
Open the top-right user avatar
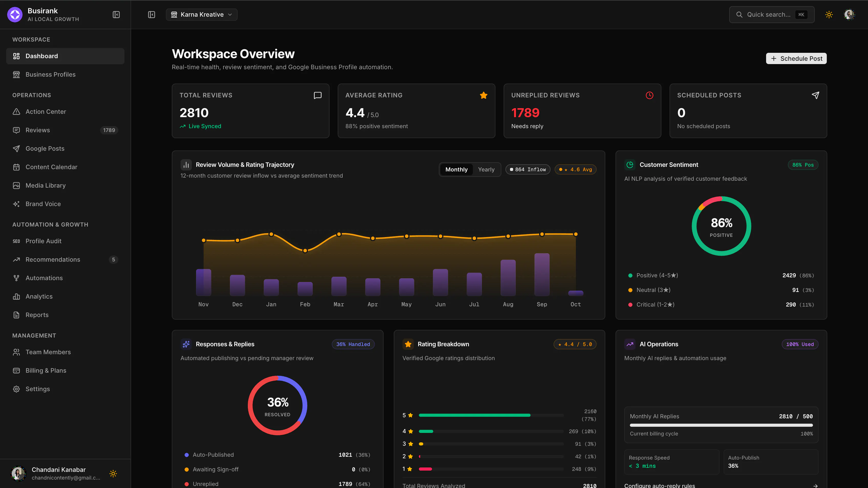849,15
